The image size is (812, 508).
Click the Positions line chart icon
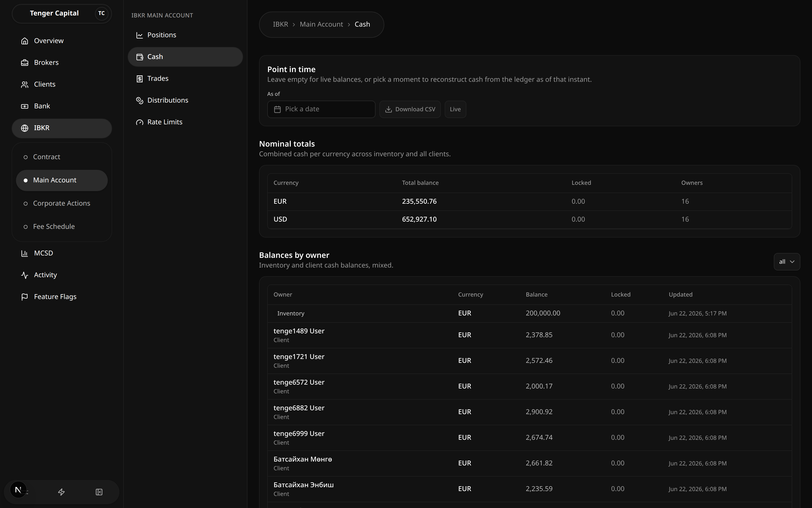[x=140, y=35]
